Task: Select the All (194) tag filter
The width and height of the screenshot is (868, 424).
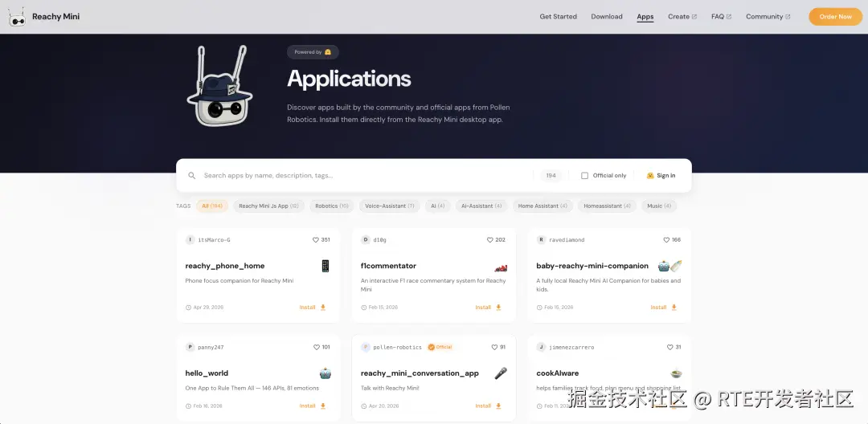Action: (x=212, y=206)
